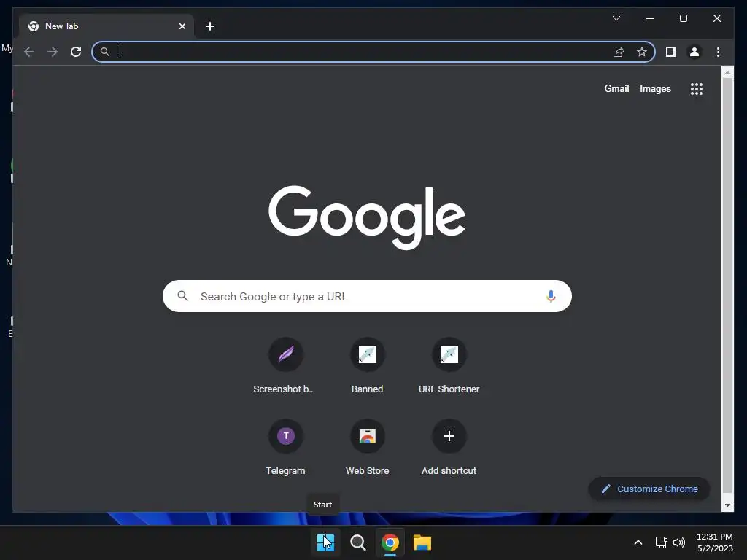The image size is (747, 560).
Task: Bookmark this tab with the star icon
Action: 642,52
